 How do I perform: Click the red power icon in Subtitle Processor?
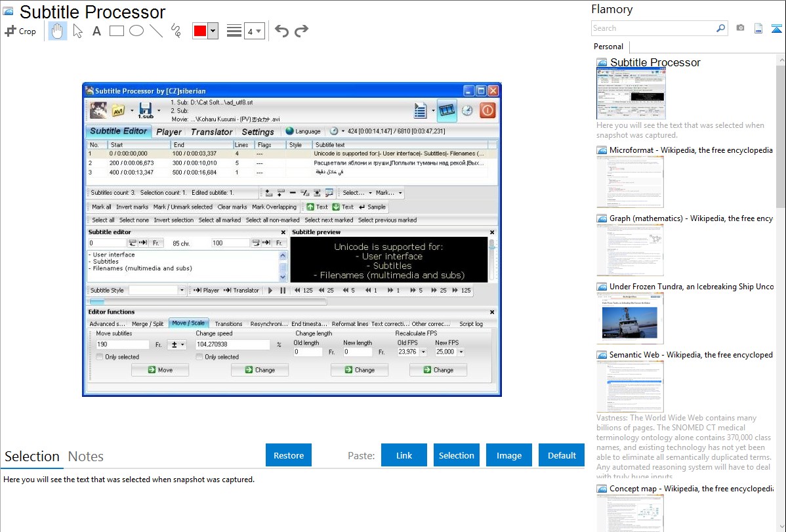tap(487, 110)
